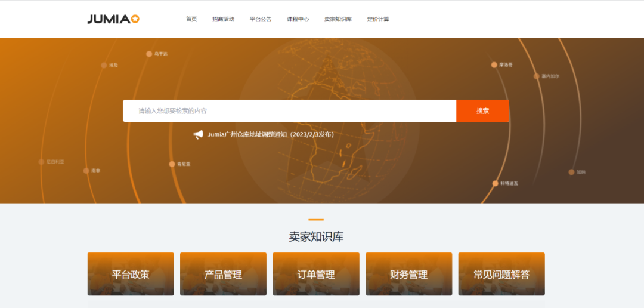Open 卖家知识库 in the top navigation
Screen dimensions: 644x308
338,19
